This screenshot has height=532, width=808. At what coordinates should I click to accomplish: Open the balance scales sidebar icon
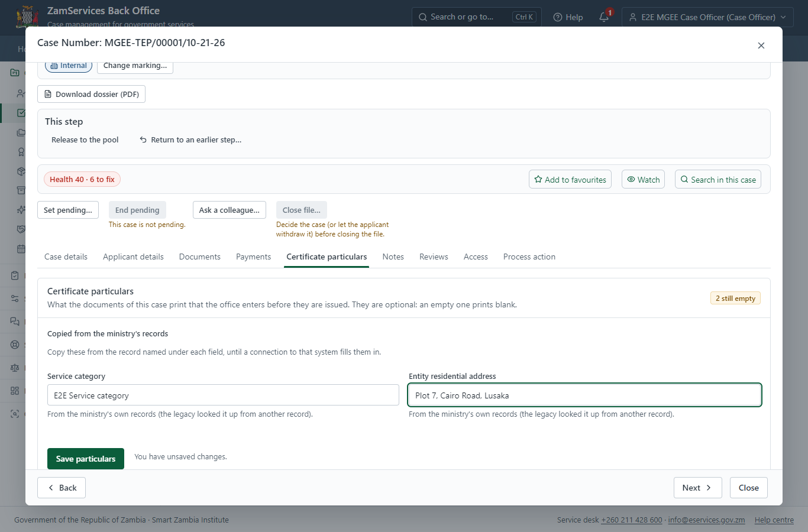coord(15,368)
